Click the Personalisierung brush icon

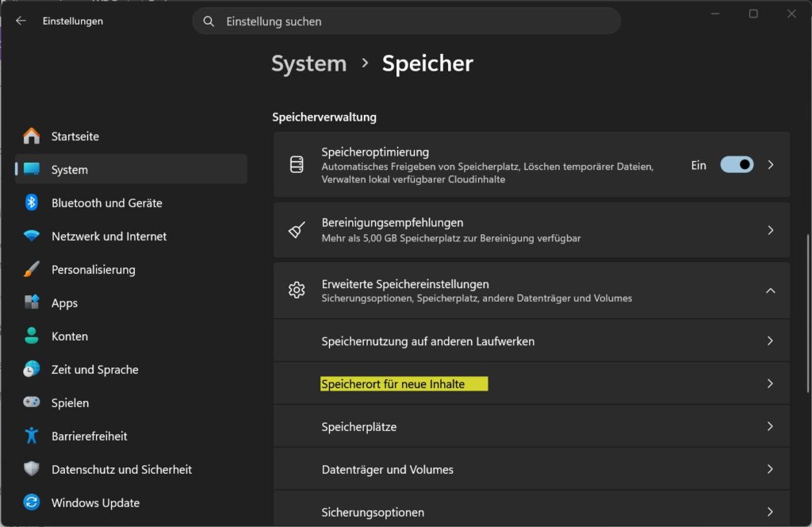coord(32,269)
